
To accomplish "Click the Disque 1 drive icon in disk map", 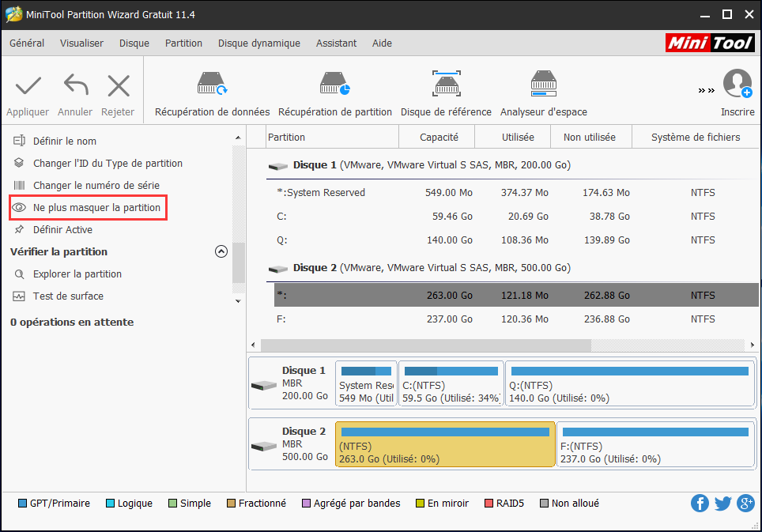I will [264, 386].
